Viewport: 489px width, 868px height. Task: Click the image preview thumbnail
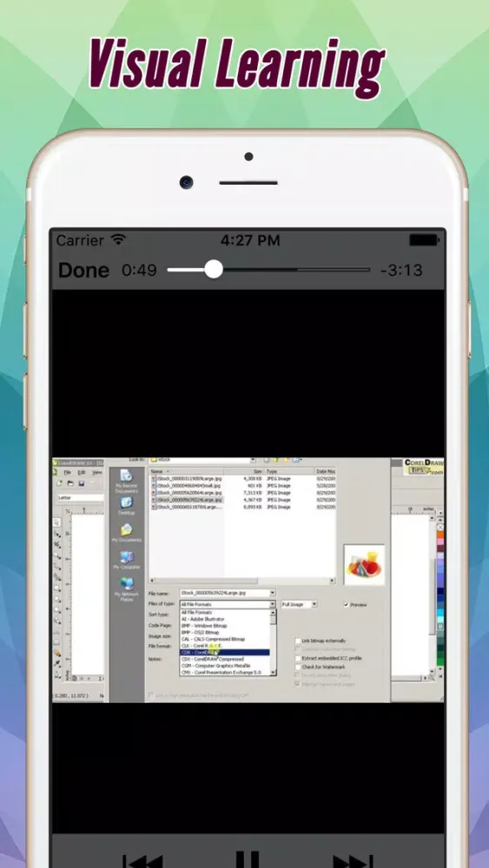click(364, 565)
